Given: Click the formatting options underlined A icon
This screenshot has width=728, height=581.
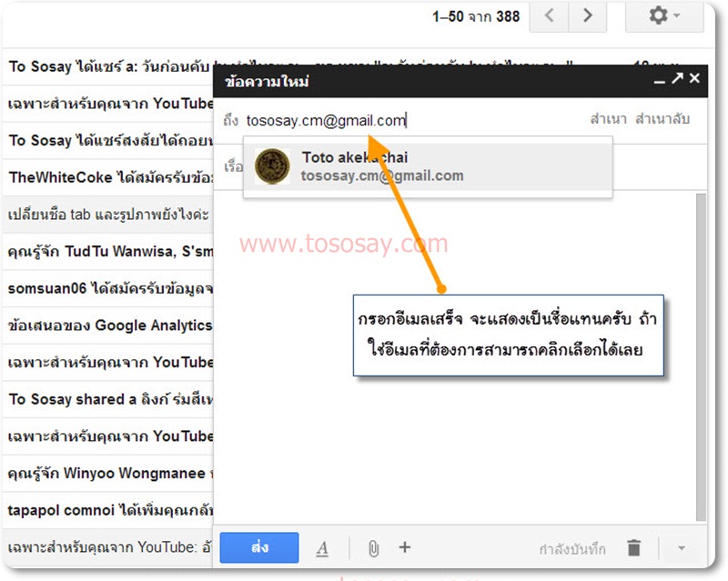Looking at the screenshot, I should pos(322,548).
